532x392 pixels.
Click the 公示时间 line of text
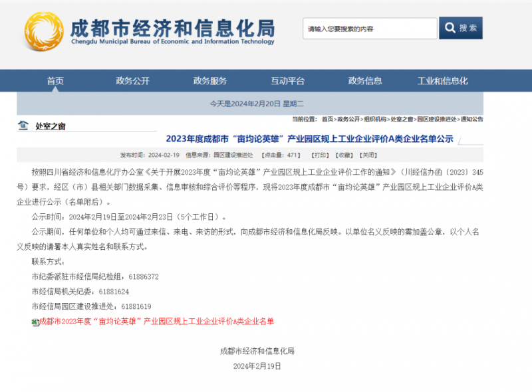tap(129, 217)
